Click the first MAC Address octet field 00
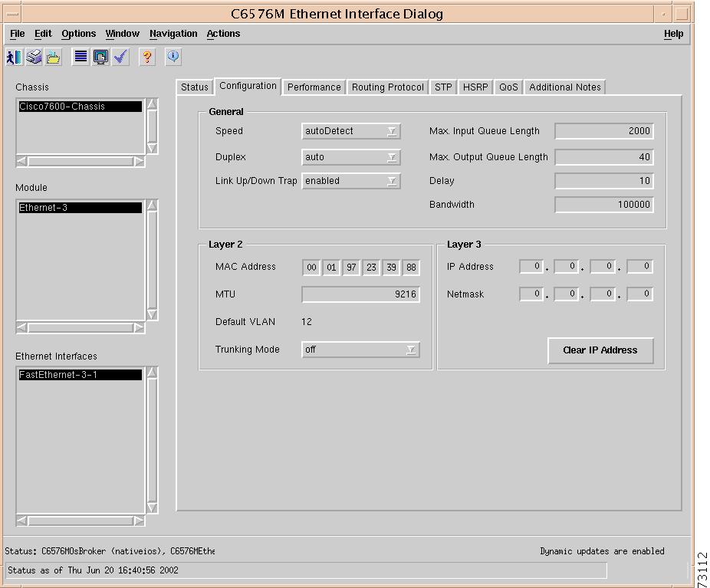 (311, 268)
